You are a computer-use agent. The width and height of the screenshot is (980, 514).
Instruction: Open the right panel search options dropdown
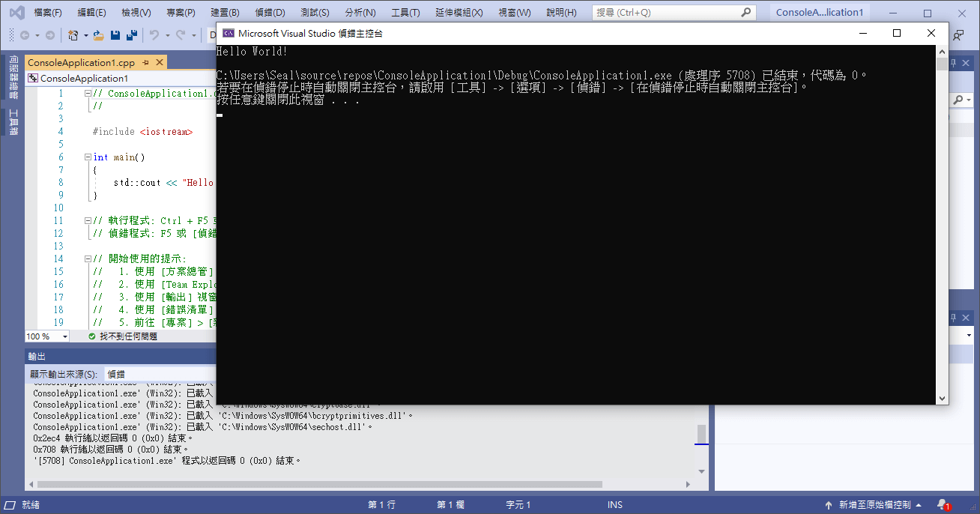tap(968, 100)
